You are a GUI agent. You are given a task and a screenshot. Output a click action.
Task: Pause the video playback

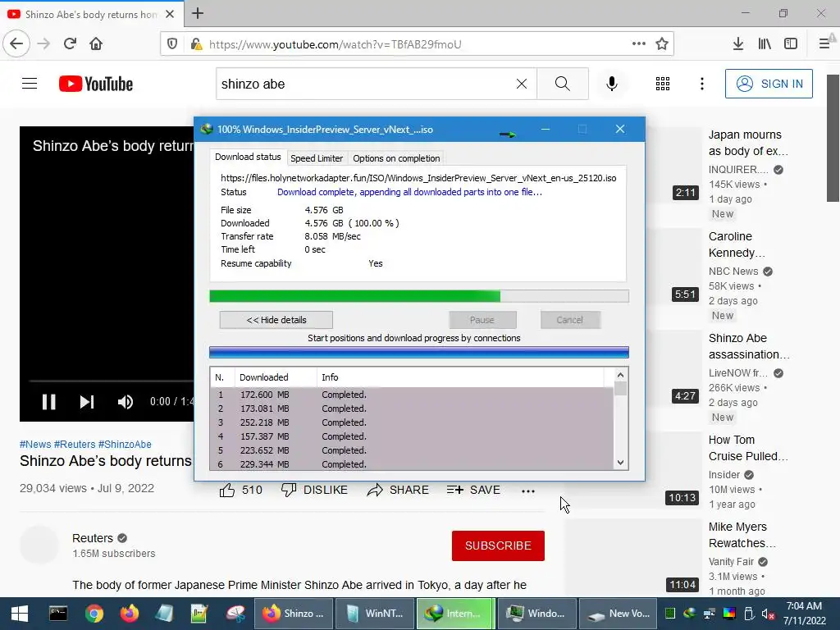(48, 402)
